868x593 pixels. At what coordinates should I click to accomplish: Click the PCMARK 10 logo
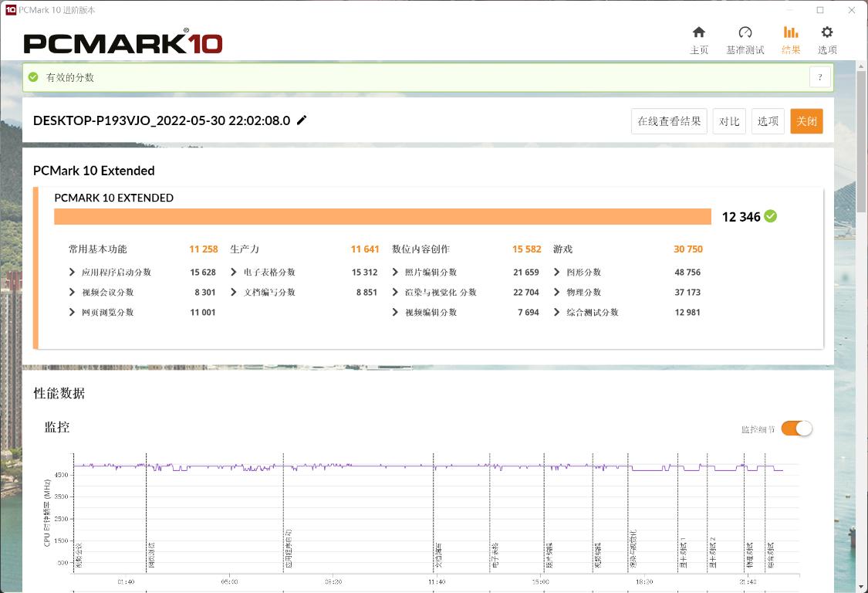coord(123,42)
